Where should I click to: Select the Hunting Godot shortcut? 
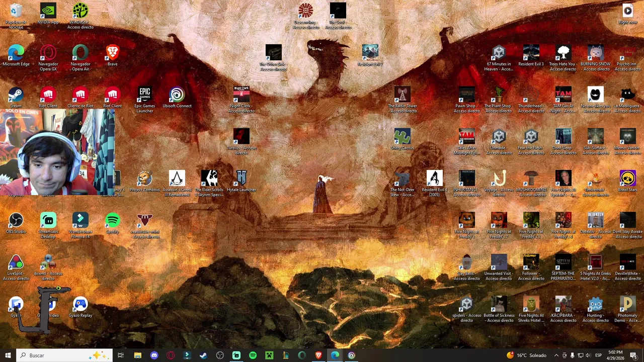[595, 309]
